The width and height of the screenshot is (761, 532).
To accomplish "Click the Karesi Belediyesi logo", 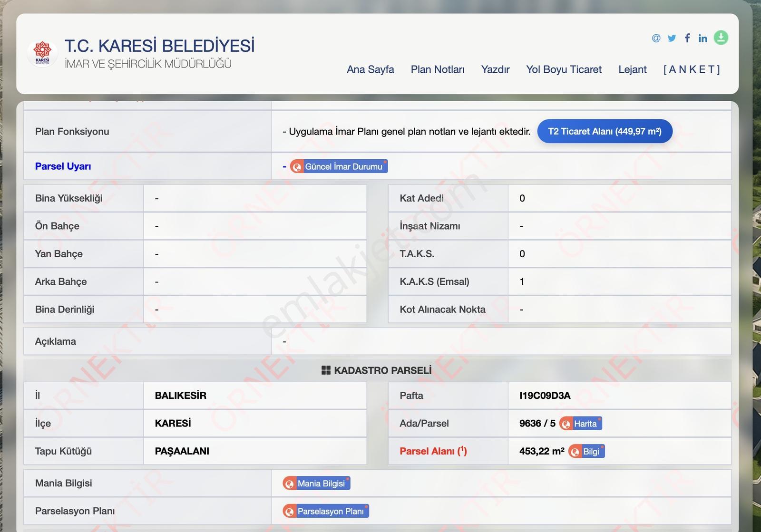I will click(x=42, y=53).
